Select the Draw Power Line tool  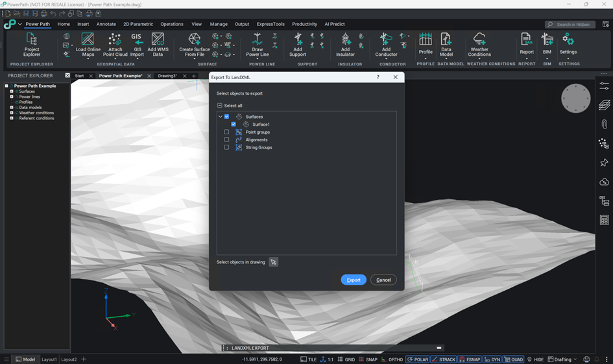(258, 40)
